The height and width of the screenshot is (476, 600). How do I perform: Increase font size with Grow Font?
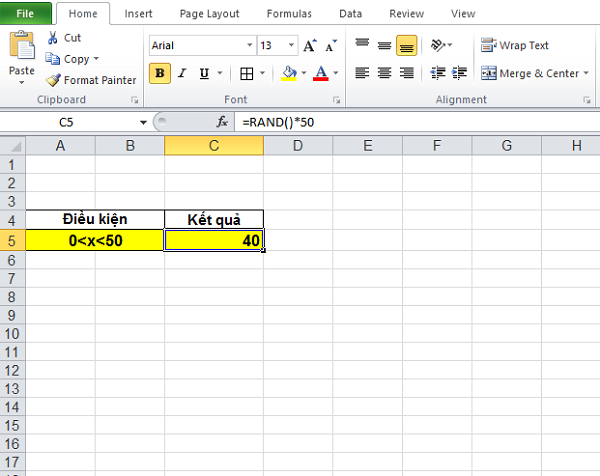[309, 46]
